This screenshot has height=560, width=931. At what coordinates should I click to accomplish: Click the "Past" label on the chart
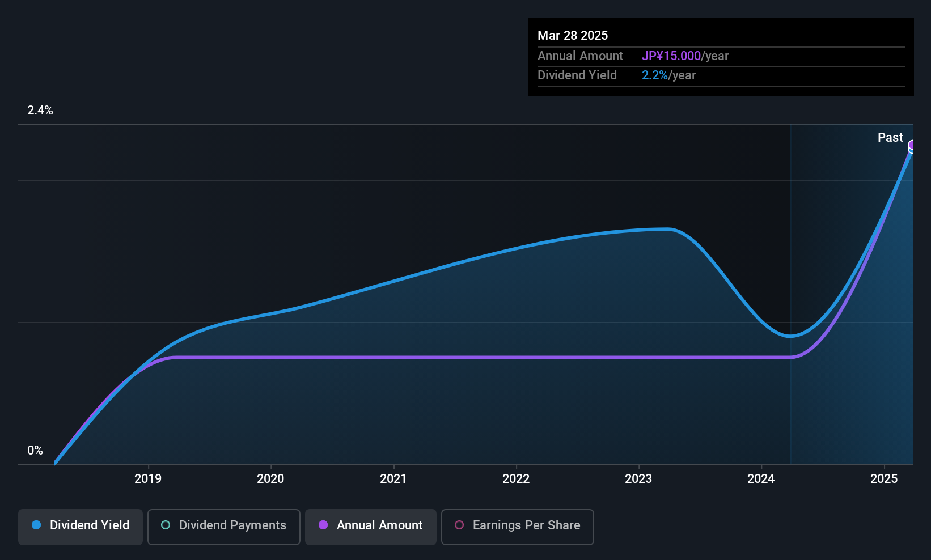point(890,137)
